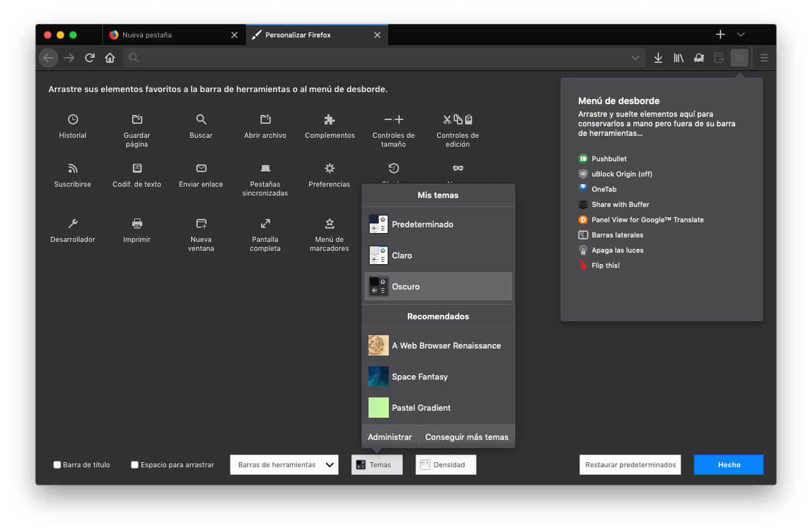This screenshot has height=532, width=812.
Task: Apply the A Web Browser Renaissance theme
Action: coord(438,345)
